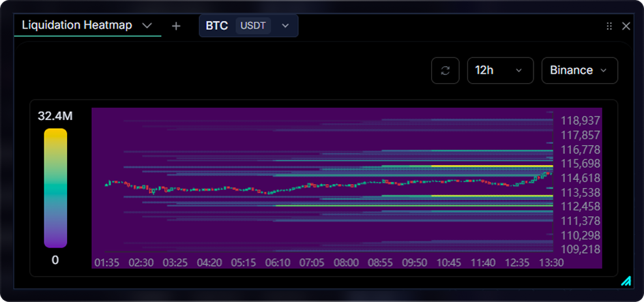Click the 118,937 price axis label
Image resolution: width=644 pixels, height=302 pixels.
tap(581, 121)
